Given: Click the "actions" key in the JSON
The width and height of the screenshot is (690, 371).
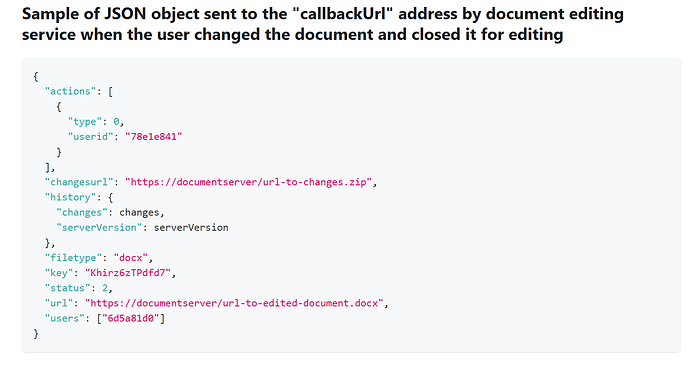Looking at the screenshot, I should (x=70, y=91).
